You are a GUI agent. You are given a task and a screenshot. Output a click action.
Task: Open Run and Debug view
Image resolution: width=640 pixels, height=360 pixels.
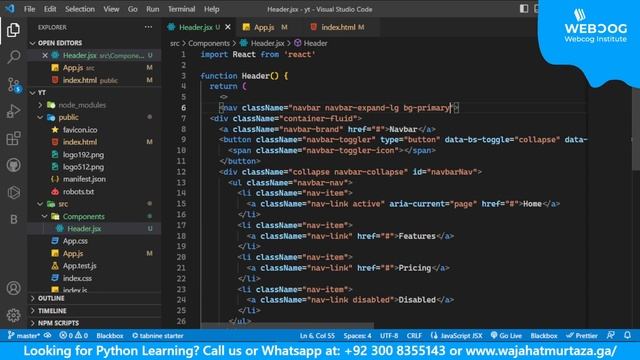pyautogui.click(x=13, y=111)
